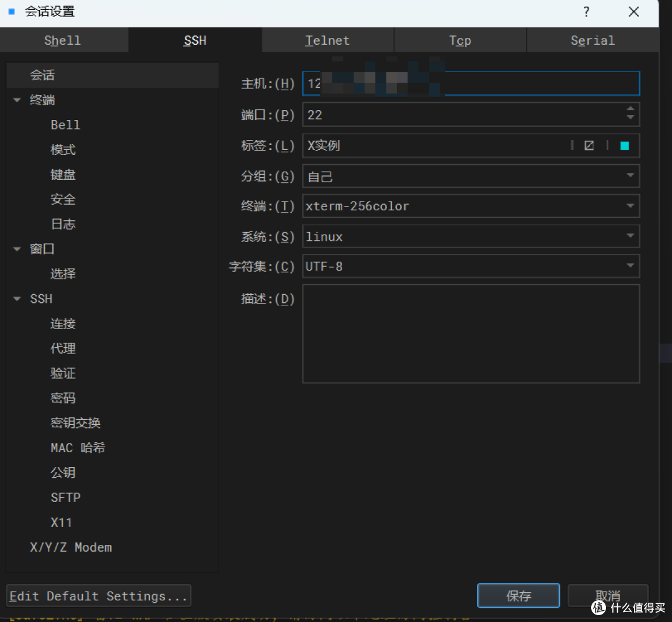672x622 pixels.
Task: Collapse the 终端 tree group
Action: click(x=17, y=100)
